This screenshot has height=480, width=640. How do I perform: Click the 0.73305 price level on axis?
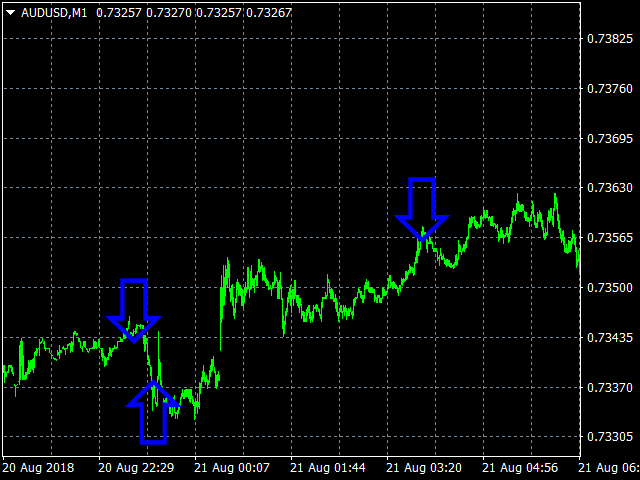611,437
